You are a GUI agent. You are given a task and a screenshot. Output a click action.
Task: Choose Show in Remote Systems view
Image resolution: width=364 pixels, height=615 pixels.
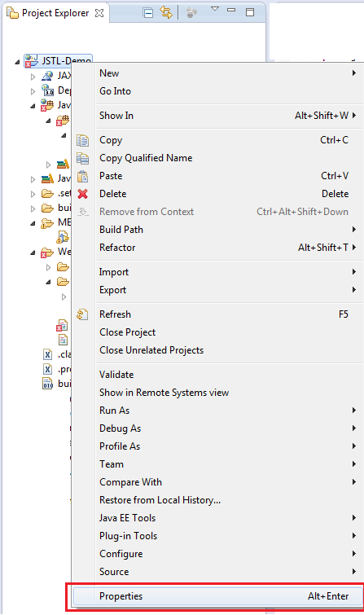217,393
